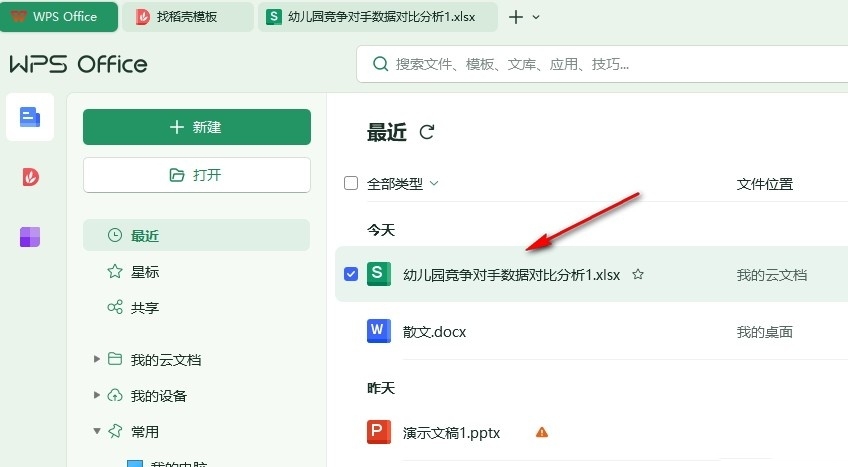The image size is (848, 467).
Task: Click the PowerPoint icon of 演示文稿1.pptx
Action: 379,432
